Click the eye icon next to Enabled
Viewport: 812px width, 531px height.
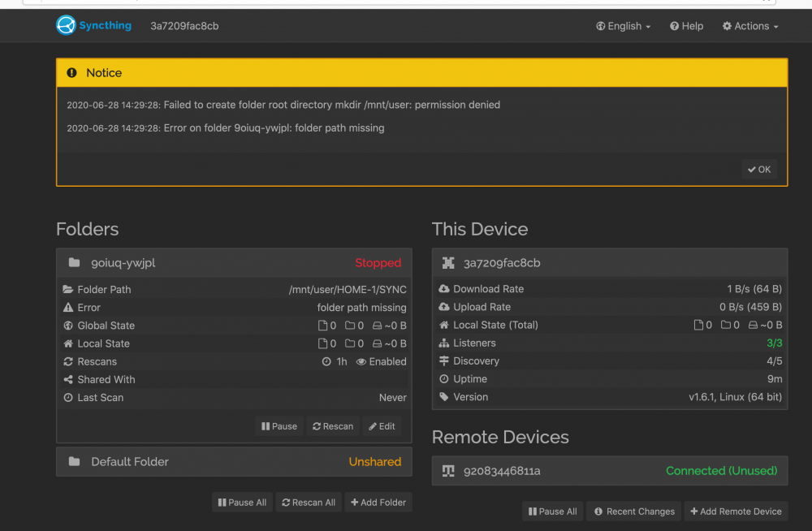click(x=361, y=361)
